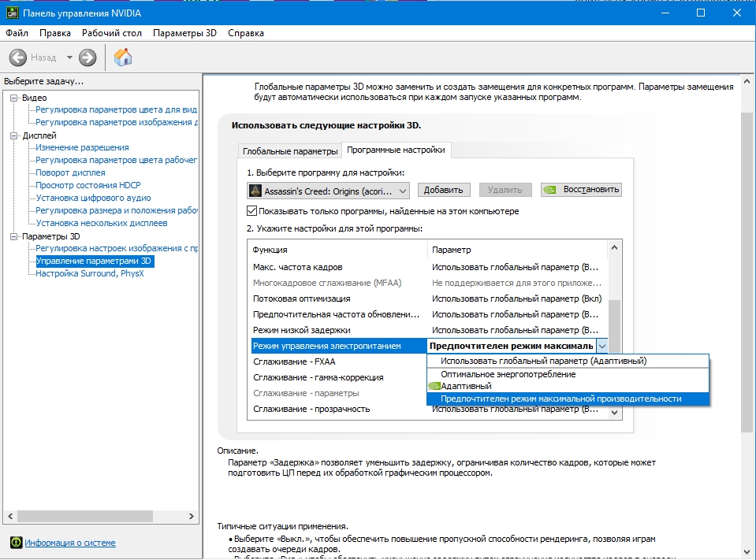Viewport: 756px width, 560px height.
Task: Open the Home icon in toolbar
Action: click(123, 57)
